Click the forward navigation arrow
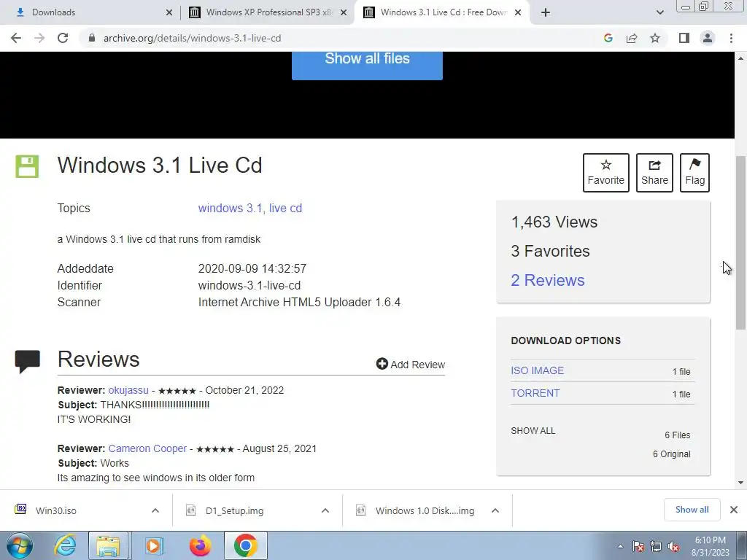 (x=39, y=38)
